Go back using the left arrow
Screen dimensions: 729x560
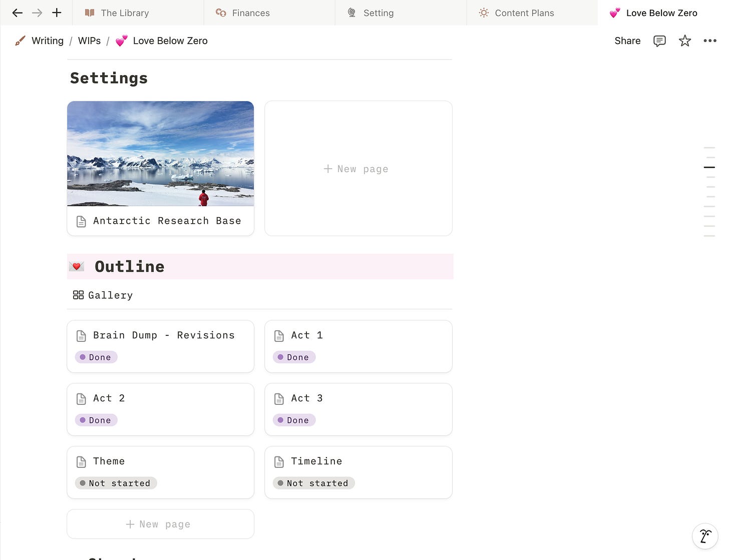tap(18, 13)
